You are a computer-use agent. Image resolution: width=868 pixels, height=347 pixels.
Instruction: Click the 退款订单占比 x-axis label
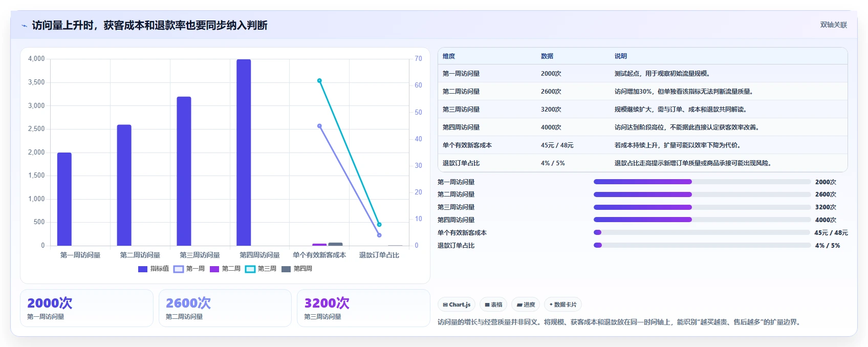(x=379, y=255)
